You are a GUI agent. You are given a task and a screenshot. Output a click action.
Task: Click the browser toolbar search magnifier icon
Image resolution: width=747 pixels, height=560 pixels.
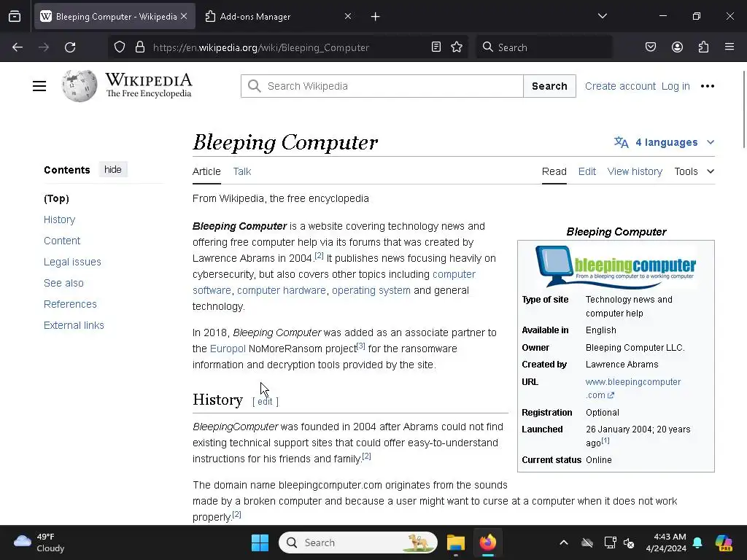(x=488, y=47)
